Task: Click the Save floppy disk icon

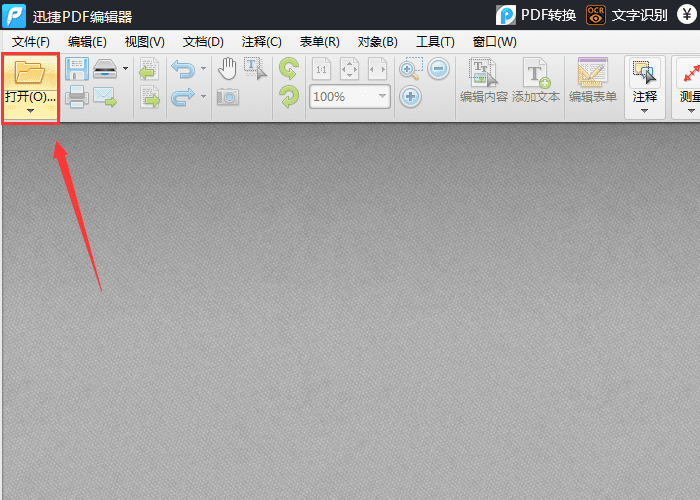Action: [77, 69]
